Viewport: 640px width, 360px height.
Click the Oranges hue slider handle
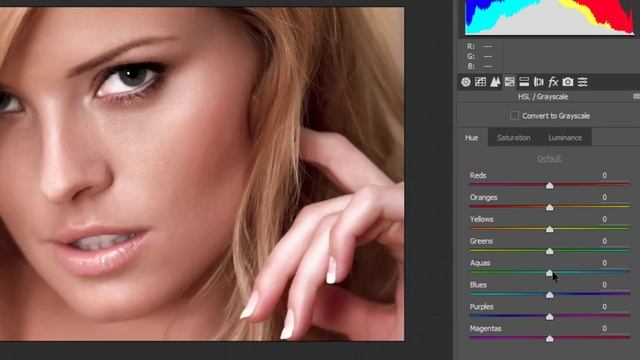click(x=550, y=207)
